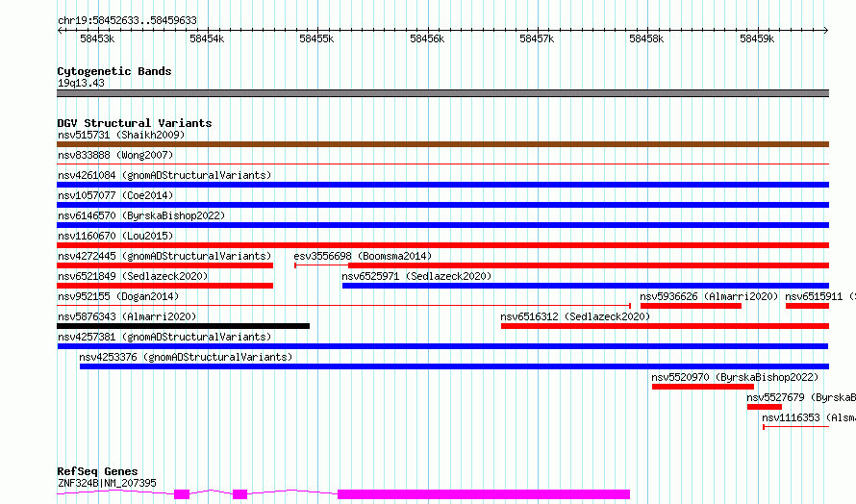Click the nsv4261084 gnomAD variant label
The image size is (856, 504).
[164, 175]
